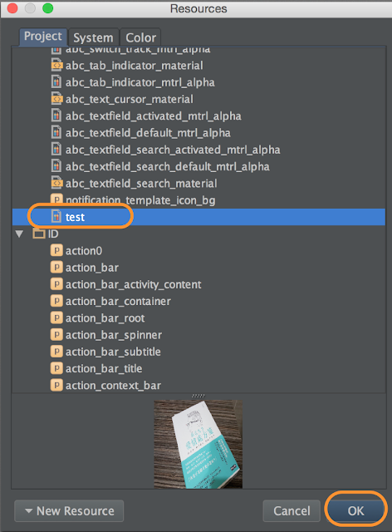Click the XML icon of abc_tab_indicator_material
Image resolution: width=392 pixels, height=532 pixels.
[56, 65]
